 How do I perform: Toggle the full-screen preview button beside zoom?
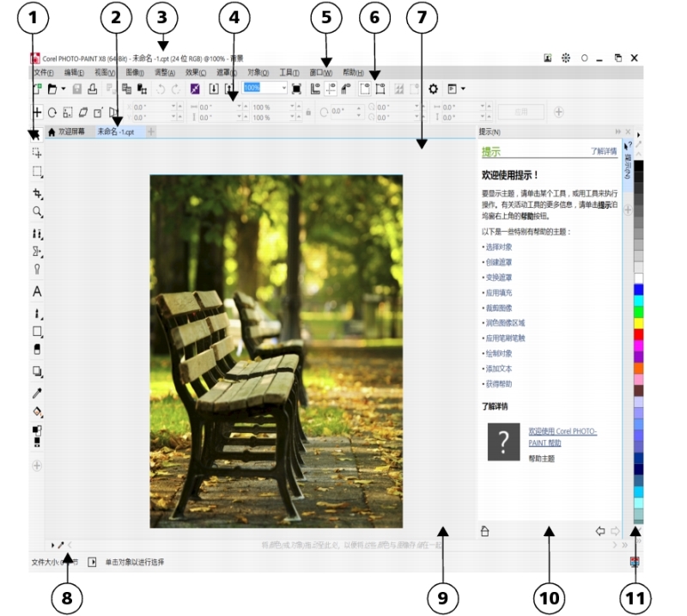296,88
